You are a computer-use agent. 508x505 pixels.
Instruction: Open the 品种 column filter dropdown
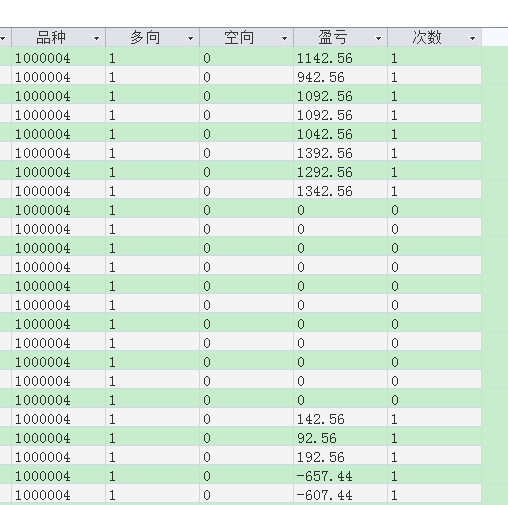pyautogui.click(x=96, y=38)
